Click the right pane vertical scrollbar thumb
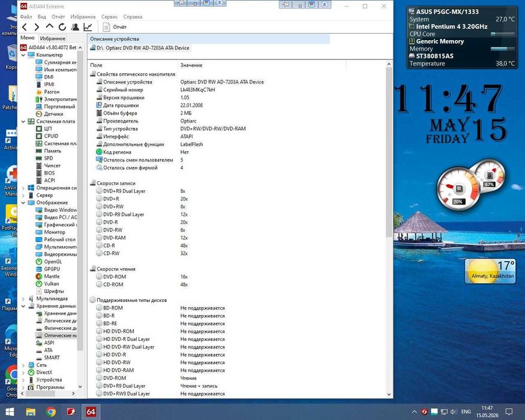Screen dimensions: 525x420 click(389, 151)
